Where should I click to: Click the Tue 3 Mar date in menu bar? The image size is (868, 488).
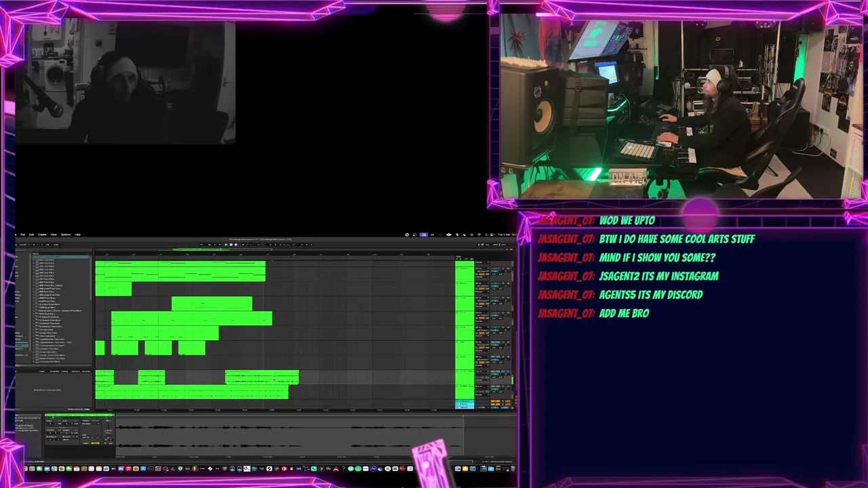click(504, 235)
